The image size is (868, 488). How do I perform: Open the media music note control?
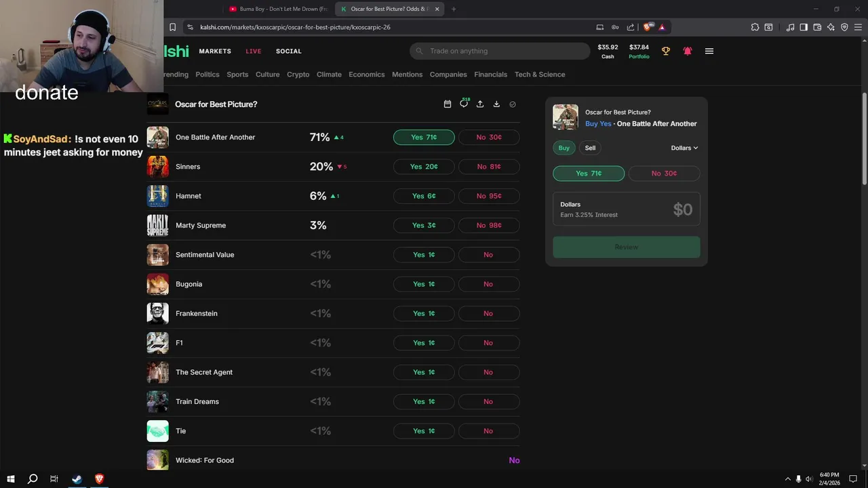pyautogui.click(x=790, y=27)
